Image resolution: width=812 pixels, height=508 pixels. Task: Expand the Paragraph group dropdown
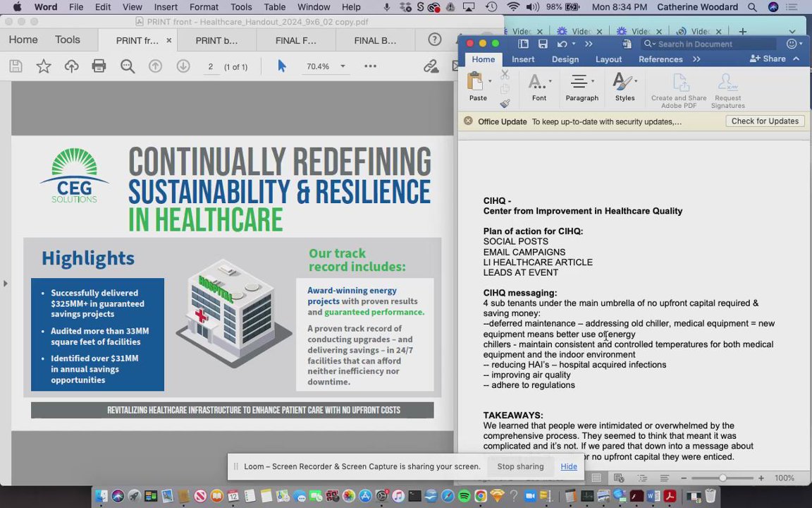pos(593,81)
